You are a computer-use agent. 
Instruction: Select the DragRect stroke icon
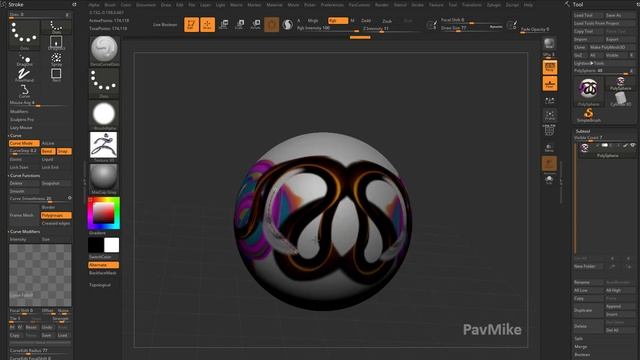(56, 42)
